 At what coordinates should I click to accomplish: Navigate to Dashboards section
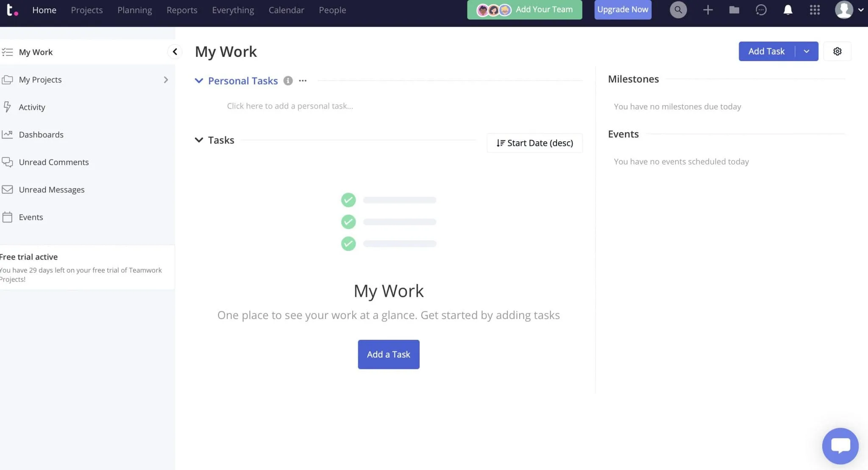pos(41,134)
